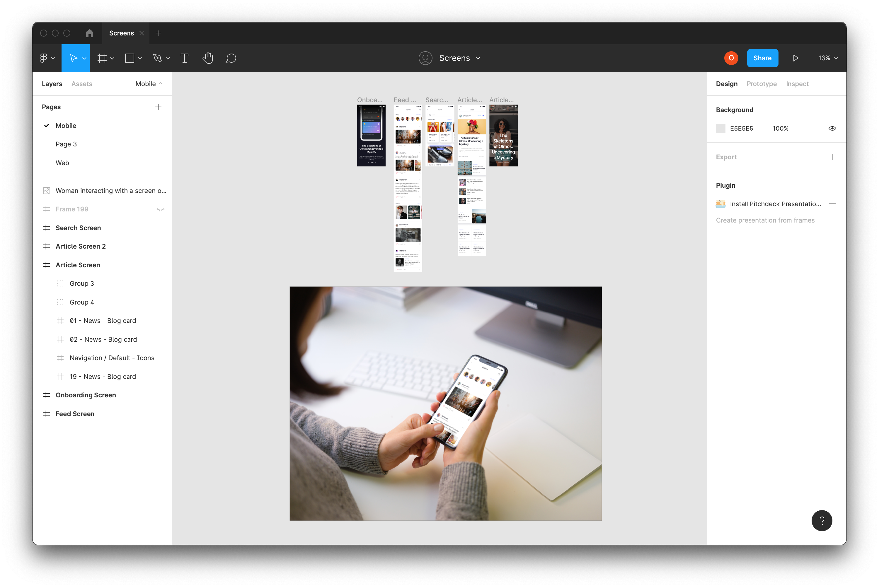The width and height of the screenshot is (879, 588).
Task: Select the Frame tool
Action: (x=102, y=58)
